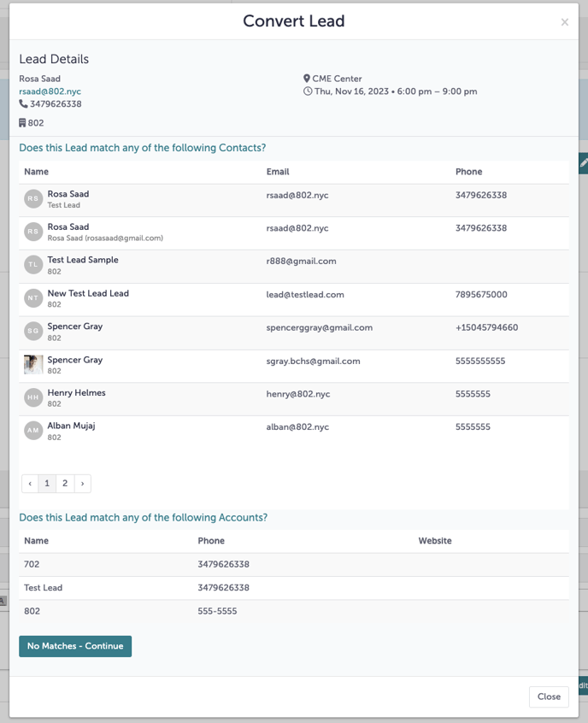Select the HH avatar for Henry Helmes

pyautogui.click(x=33, y=397)
